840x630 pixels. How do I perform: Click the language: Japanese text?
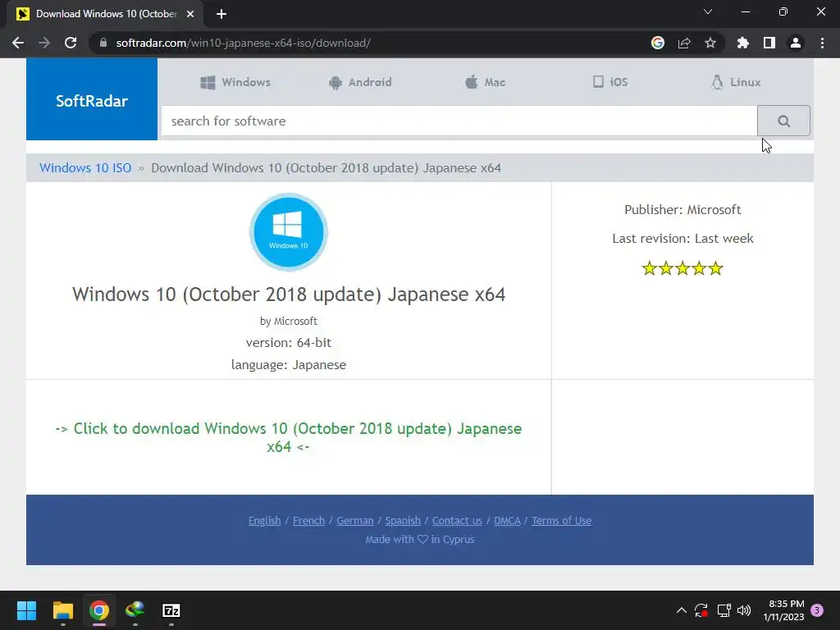tap(288, 365)
